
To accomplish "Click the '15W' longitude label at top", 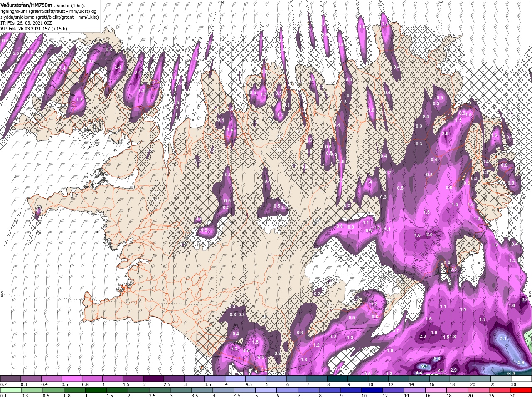I will click(440, 2).
